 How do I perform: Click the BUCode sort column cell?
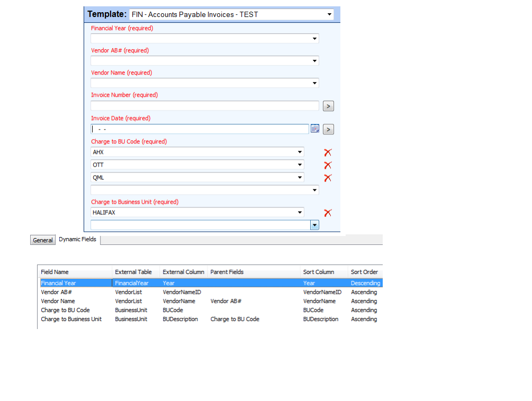pyautogui.click(x=313, y=310)
